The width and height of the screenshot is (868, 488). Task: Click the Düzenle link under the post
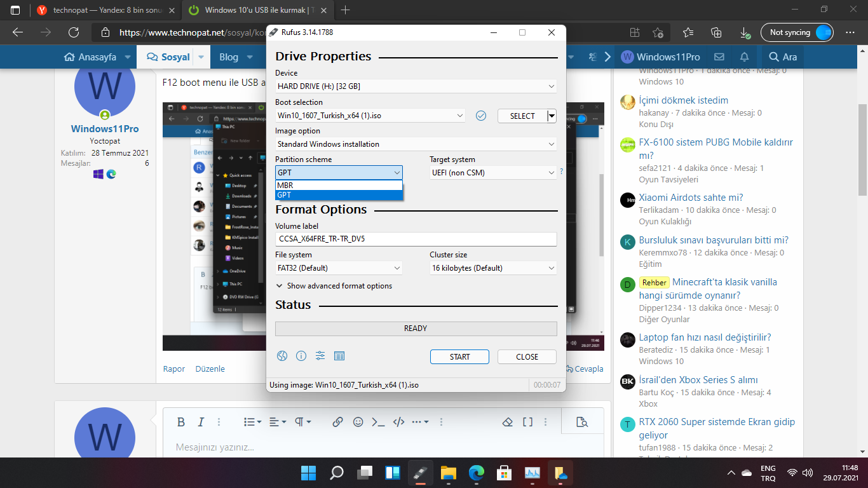pos(210,369)
